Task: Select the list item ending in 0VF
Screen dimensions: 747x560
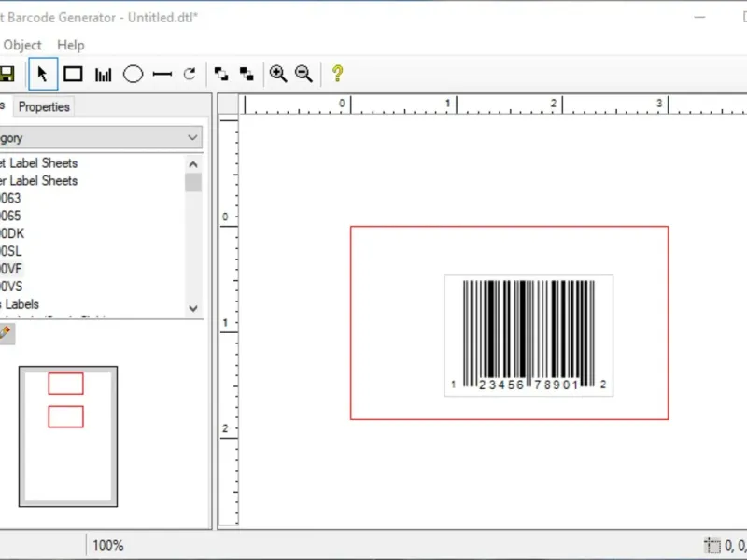Action: [x=11, y=269]
